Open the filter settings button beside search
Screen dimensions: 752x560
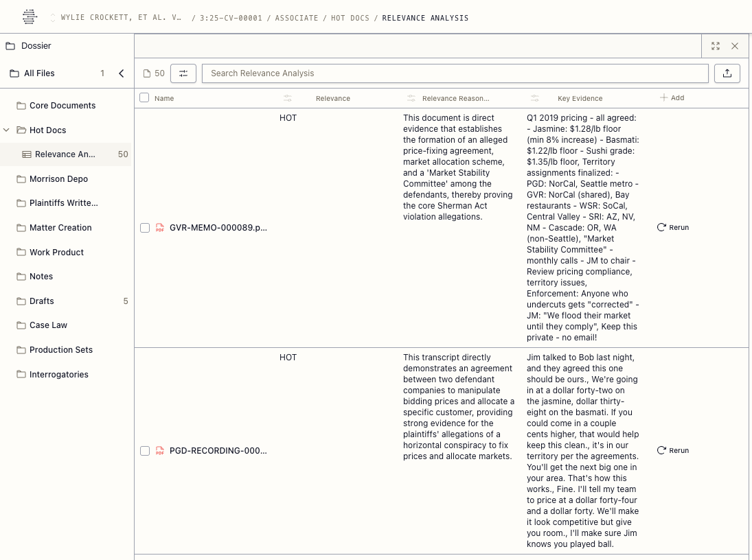click(183, 73)
